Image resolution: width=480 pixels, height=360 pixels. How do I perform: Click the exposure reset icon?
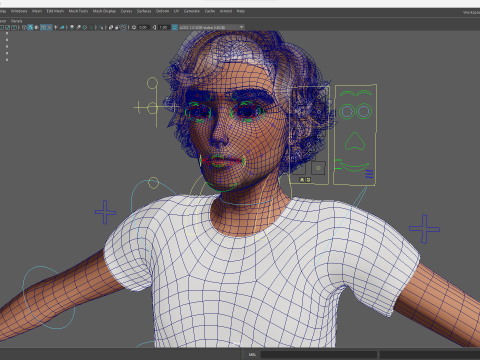point(134,27)
